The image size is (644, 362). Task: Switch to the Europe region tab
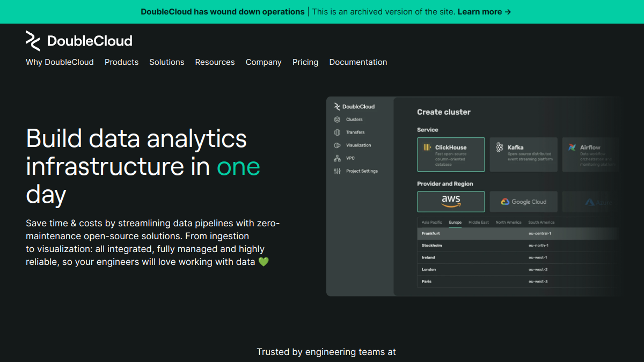pyautogui.click(x=455, y=223)
